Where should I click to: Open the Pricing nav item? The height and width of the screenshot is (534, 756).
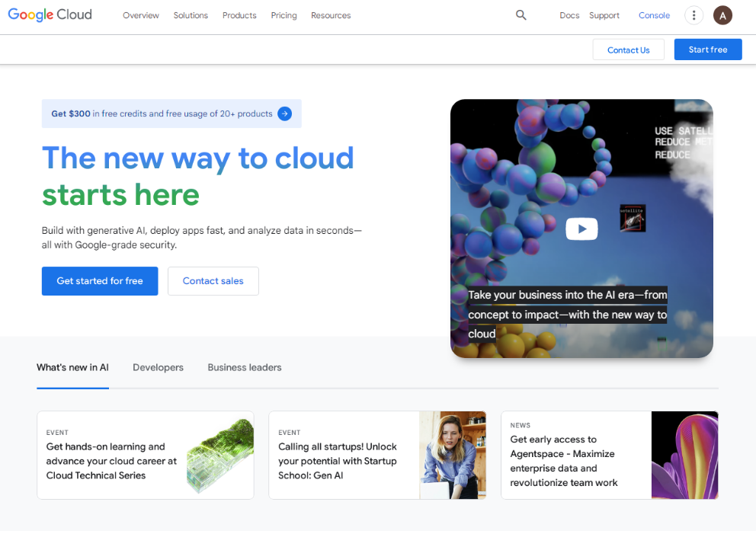[x=283, y=15]
